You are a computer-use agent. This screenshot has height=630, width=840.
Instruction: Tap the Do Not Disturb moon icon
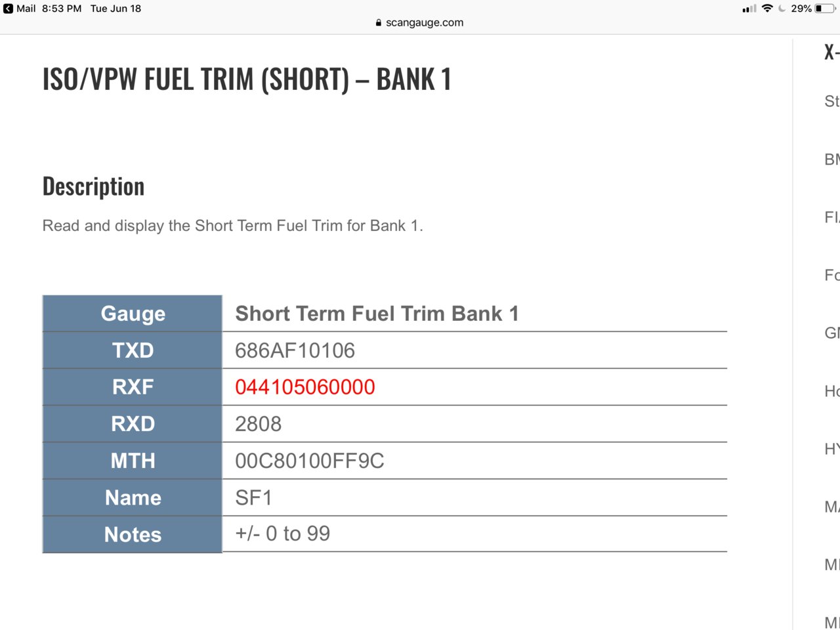[782, 9]
